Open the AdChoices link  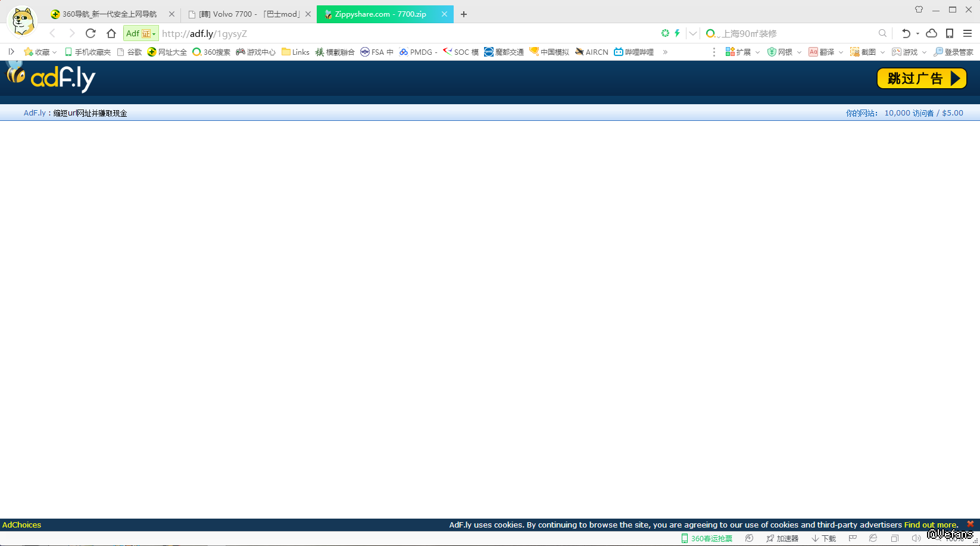pos(22,525)
